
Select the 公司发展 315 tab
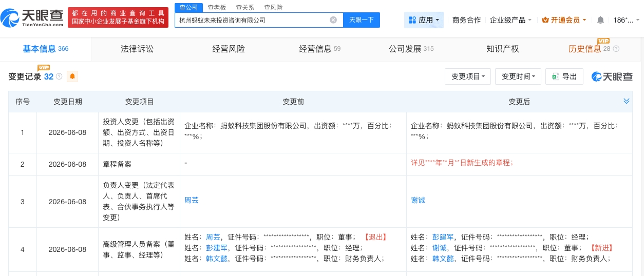pyautogui.click(x=411, y=49)
